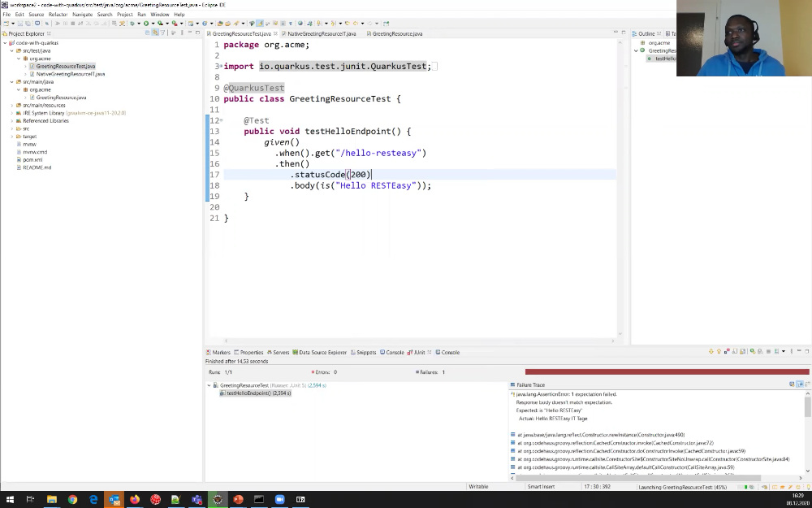Expand the JRE System Library node

coord(12,113)
